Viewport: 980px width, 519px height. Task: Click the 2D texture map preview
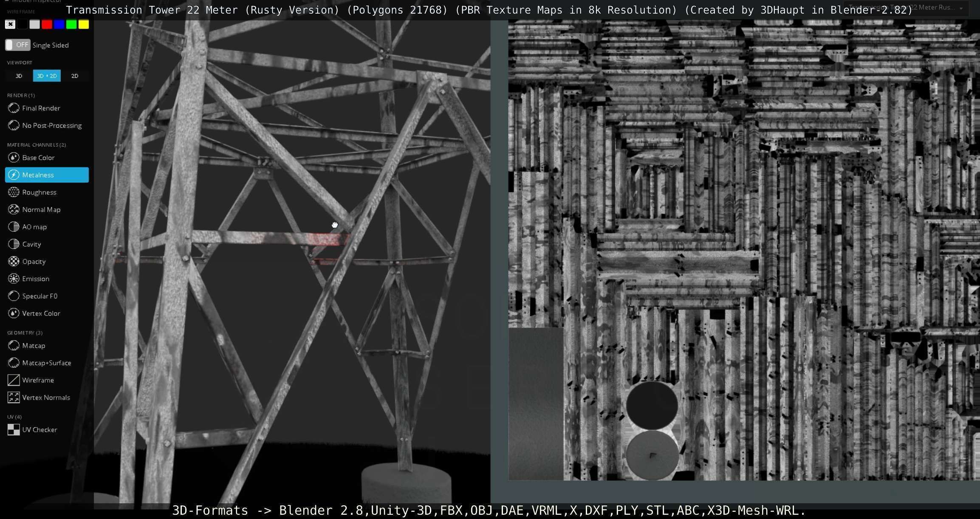744,250
